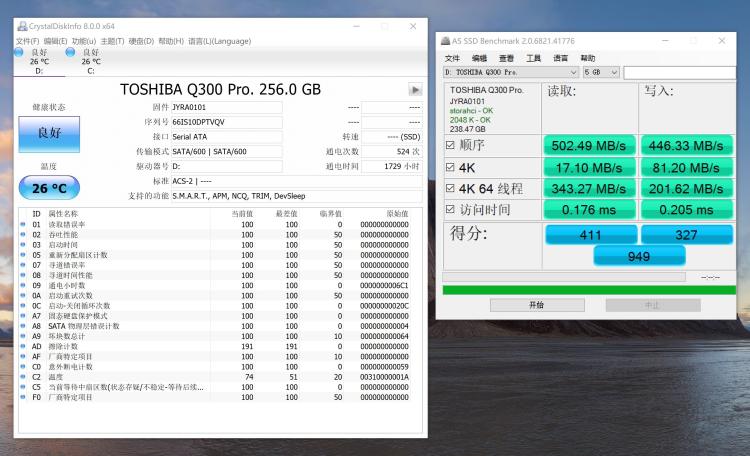Click read score 411 button
The height and width of the screenshot is (456, 750).
pyautogui.click(x=591, y=235)
